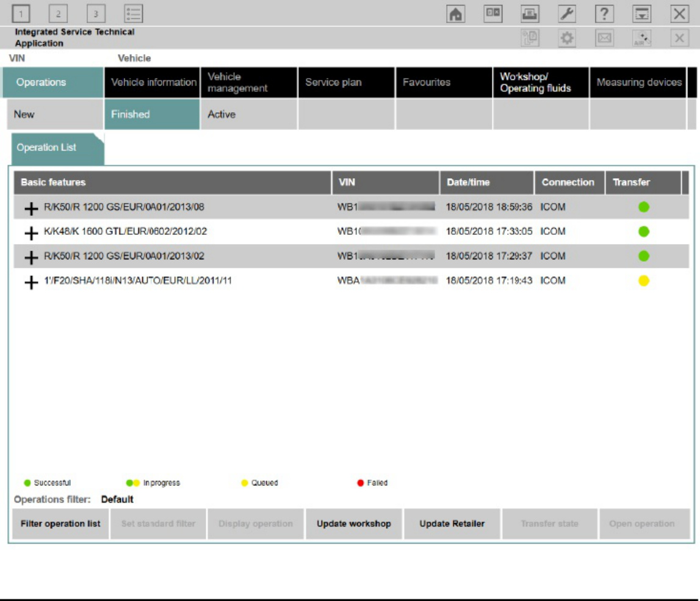Click ICOM connection in 18:59:36 row
The image size is (700, 601).
click(553, 207)
